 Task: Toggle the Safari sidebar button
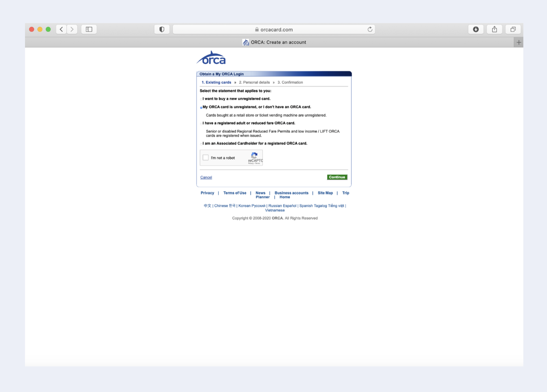89,29
